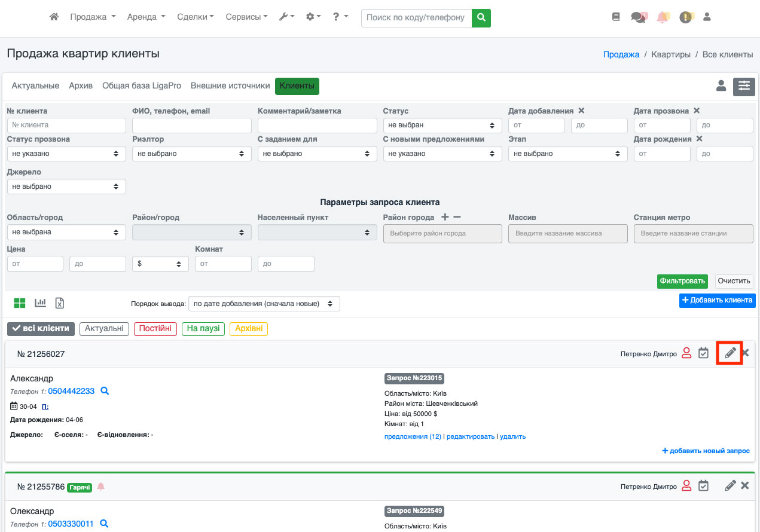
Task: Open calendar task icon for client 21256027
Action: [704, 353]
